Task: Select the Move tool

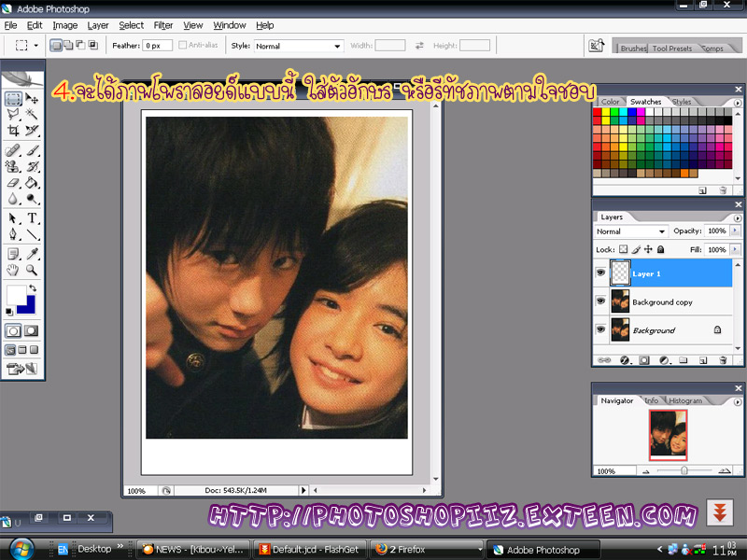Action: point(32,99)
